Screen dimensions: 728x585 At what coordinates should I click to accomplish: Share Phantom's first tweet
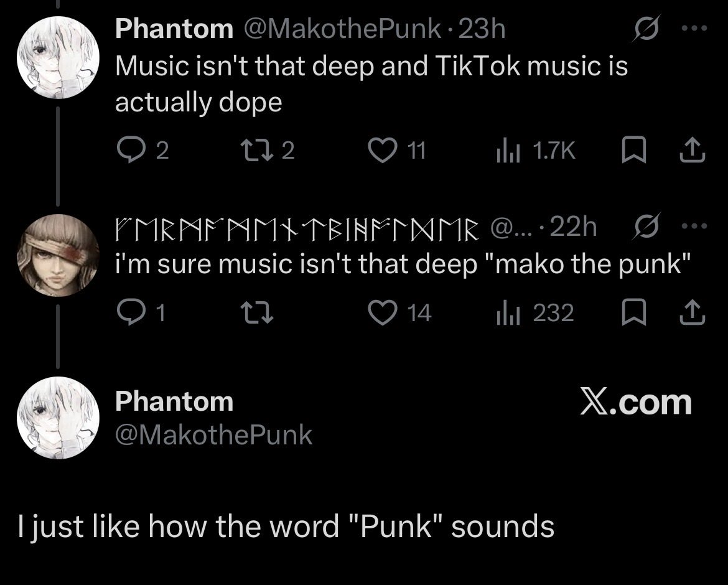coord(693,150)
